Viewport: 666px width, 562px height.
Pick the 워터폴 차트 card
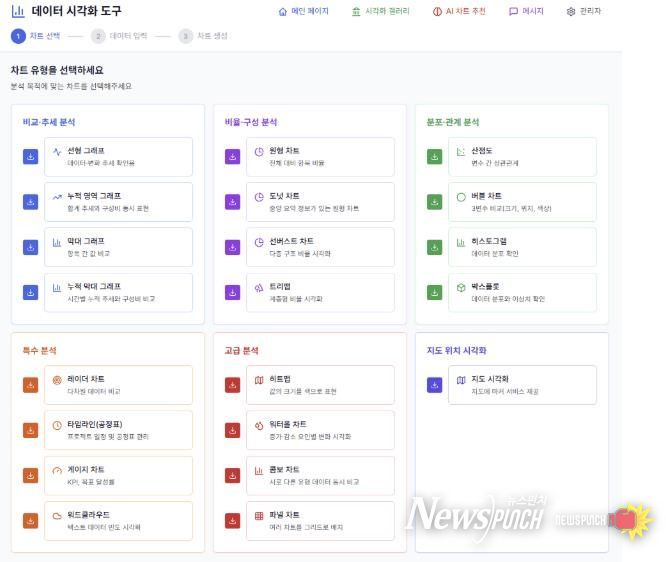320,430
